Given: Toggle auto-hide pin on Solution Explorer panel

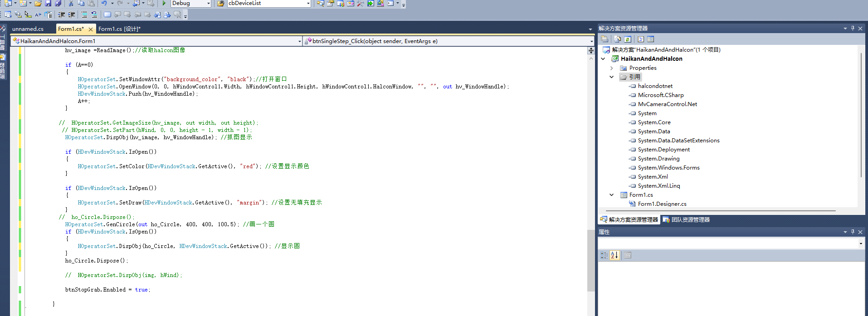Looking at the screenshot, I should coord(853,28).
